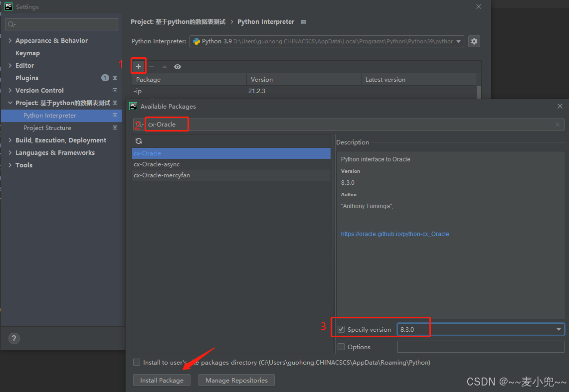Click project-level icon beside Version Control
This screenshot has width=569, height=392.
coord(115,90)
